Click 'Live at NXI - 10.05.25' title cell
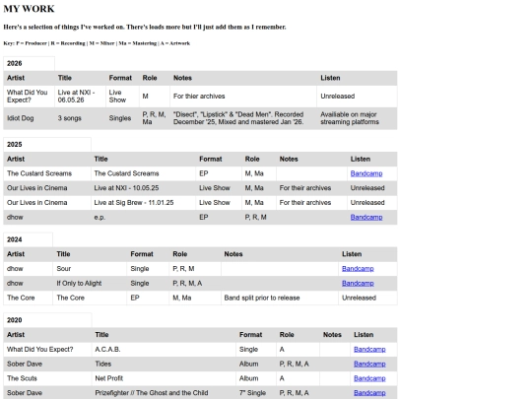The width and height of the screenshot is (532, 399). (143, 188)
